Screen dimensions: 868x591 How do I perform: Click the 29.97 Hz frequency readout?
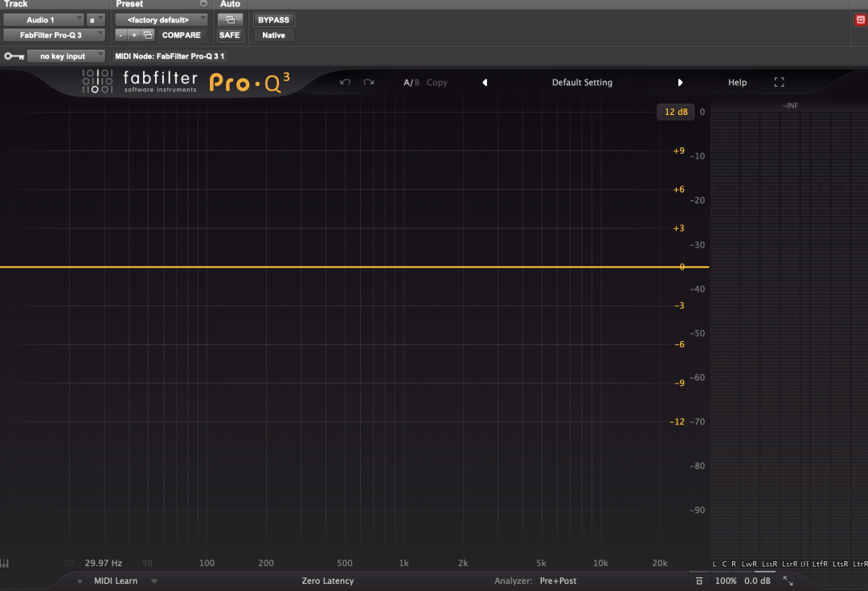tap(104, 563)
